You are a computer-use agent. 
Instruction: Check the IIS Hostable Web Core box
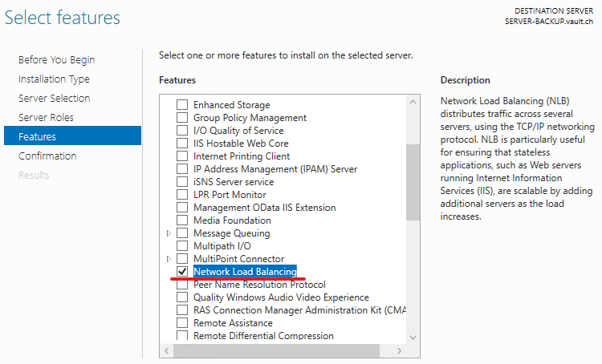[182, 144]
